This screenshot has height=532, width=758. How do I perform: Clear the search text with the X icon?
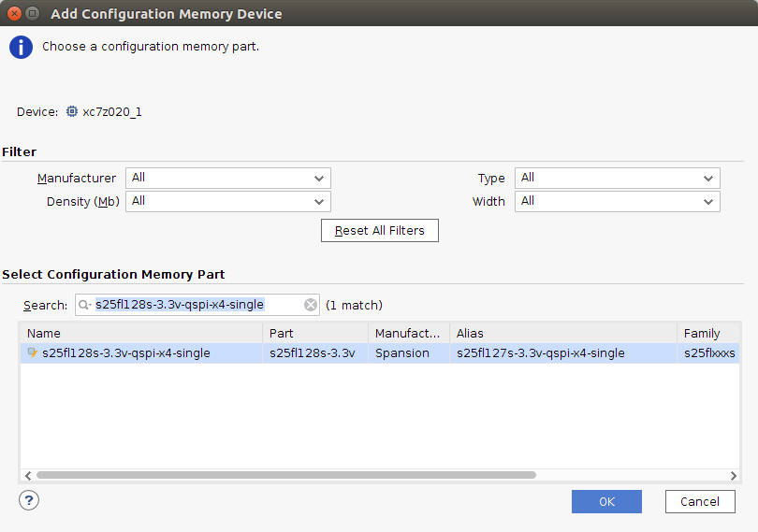311,305
